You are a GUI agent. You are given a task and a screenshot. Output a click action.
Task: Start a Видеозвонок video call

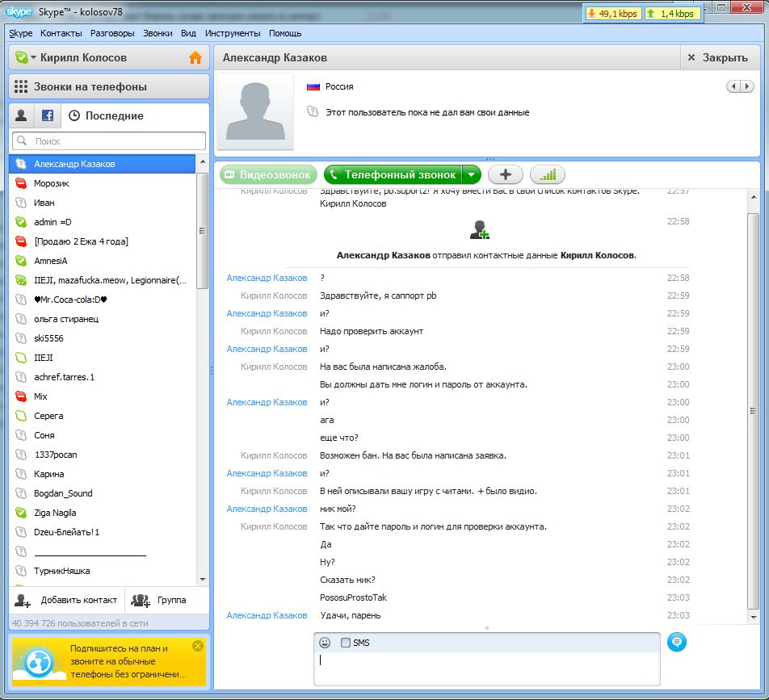click(x=268, y=174)
